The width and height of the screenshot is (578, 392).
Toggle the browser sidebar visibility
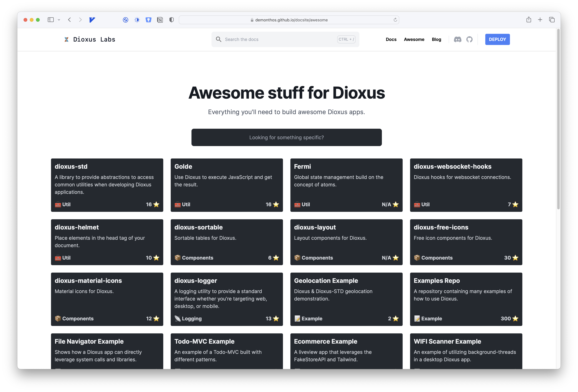(51, 20)
